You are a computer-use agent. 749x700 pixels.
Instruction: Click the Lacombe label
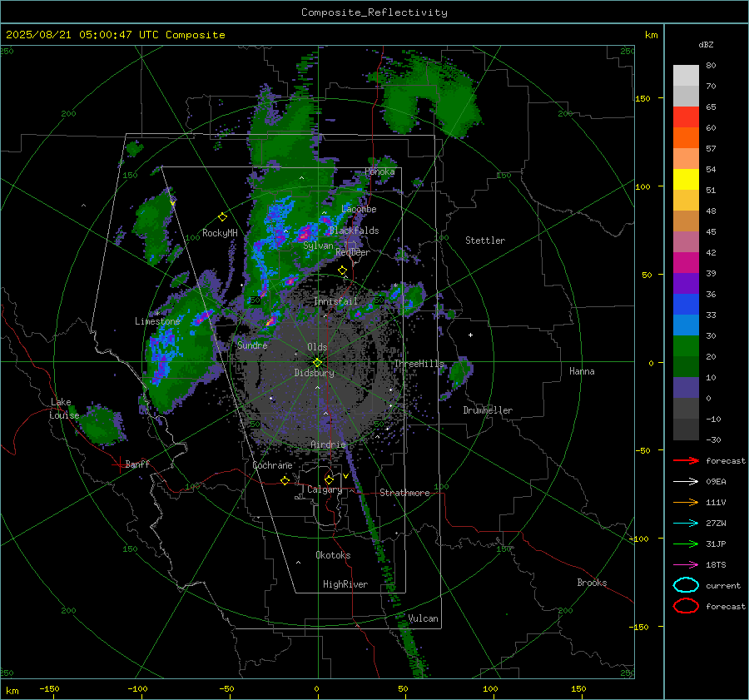(x=359, y=209)
